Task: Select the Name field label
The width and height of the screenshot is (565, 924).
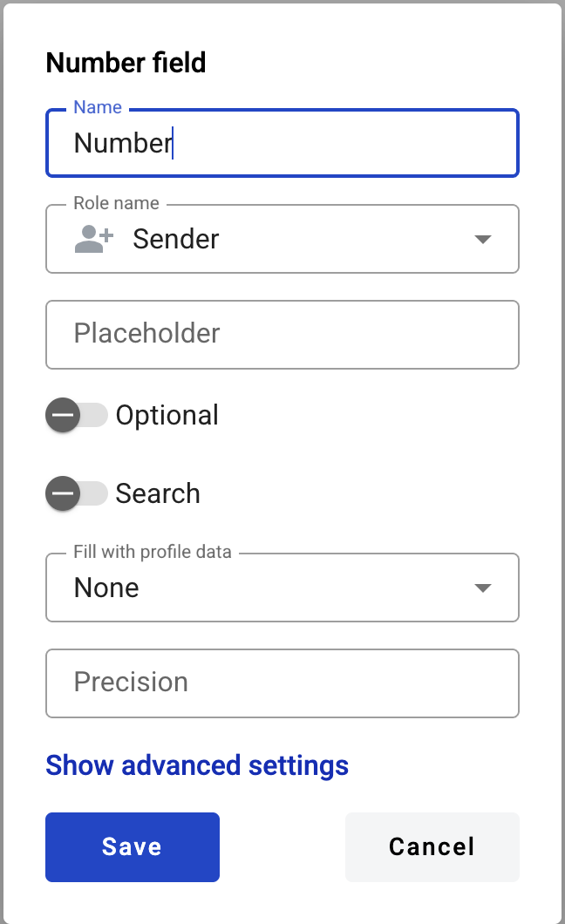Action: (97, 106)
